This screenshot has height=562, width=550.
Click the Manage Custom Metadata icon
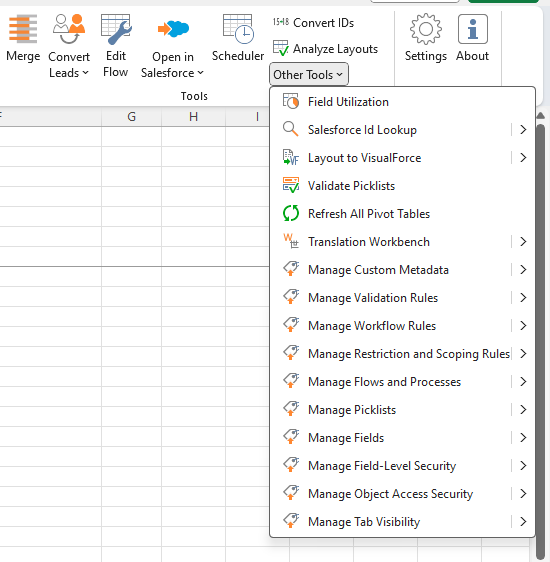(x=291, y=269)
